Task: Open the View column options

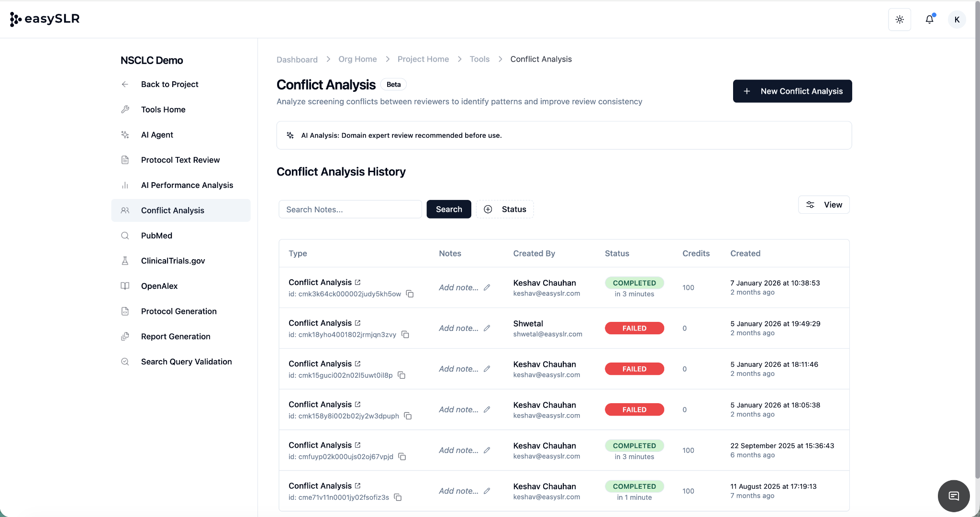Action: click(x=824, y=205)
